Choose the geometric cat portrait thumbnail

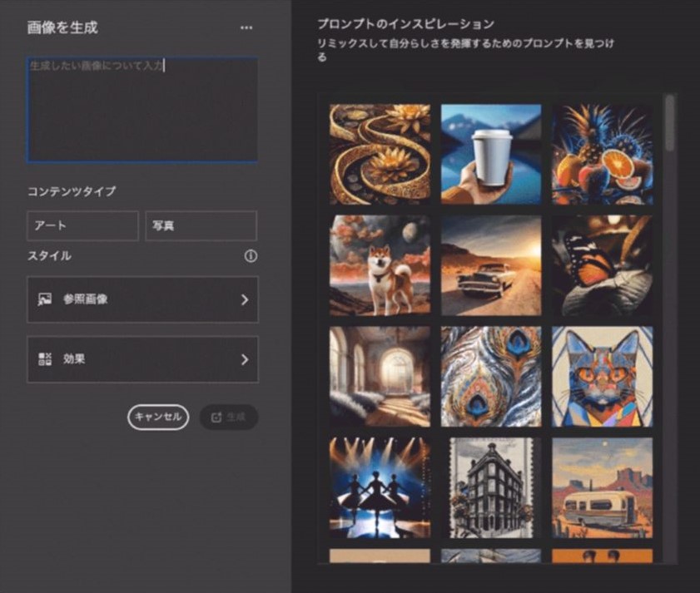pyautogui.click(x=603, y=376)
